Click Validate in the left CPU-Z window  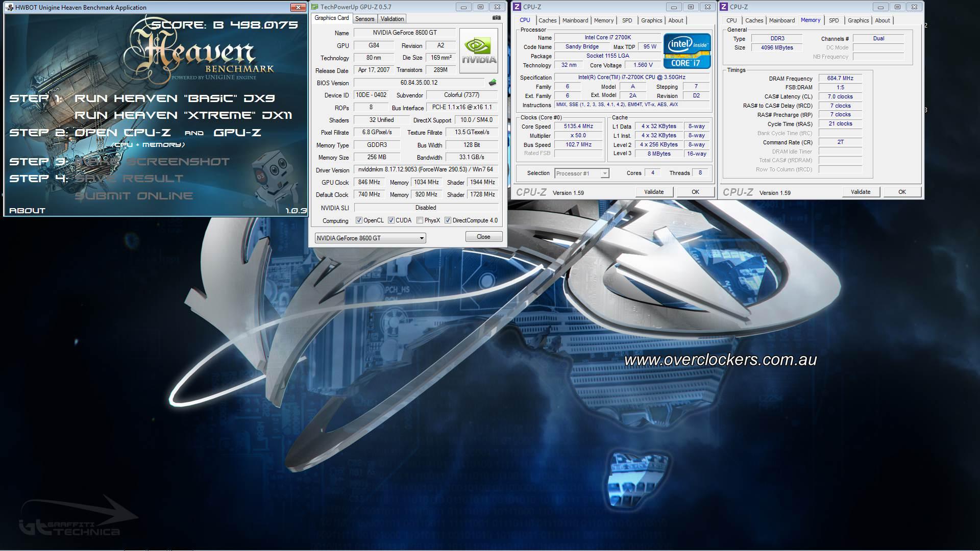pos(654,192)
